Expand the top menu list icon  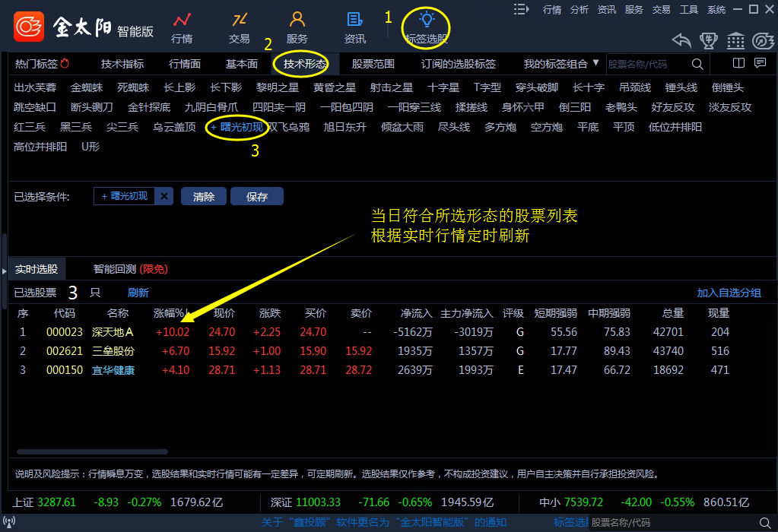point(521,9)
